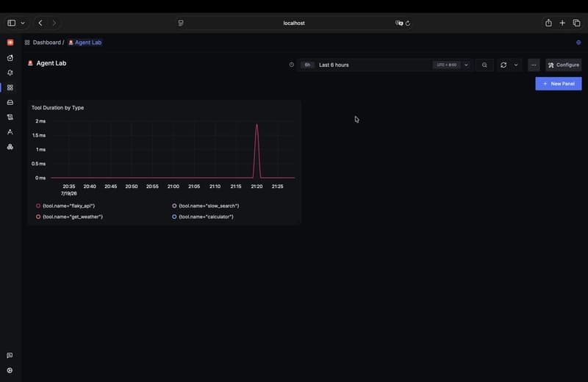The image size is (588, 382).
Task: Click the New Panel button
Action: tap(559, 84)
